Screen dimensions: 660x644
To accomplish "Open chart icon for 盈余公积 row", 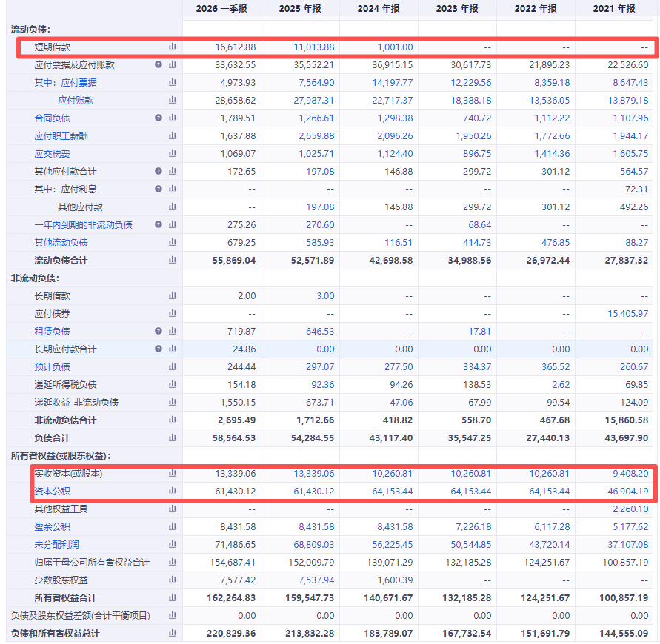I will pos(172,526).
